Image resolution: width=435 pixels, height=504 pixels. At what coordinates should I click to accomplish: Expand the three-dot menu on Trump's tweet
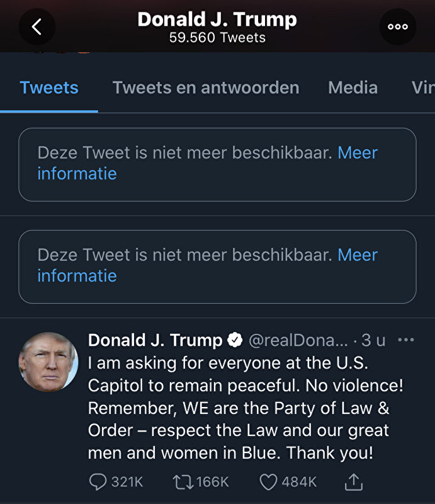pyautogui.click(x=406, y=340)
